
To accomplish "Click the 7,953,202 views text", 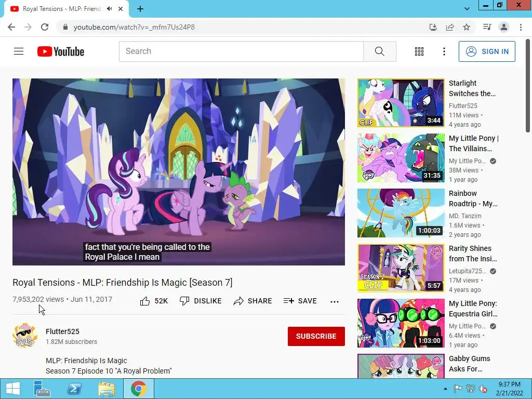I will tap(38, 299).
